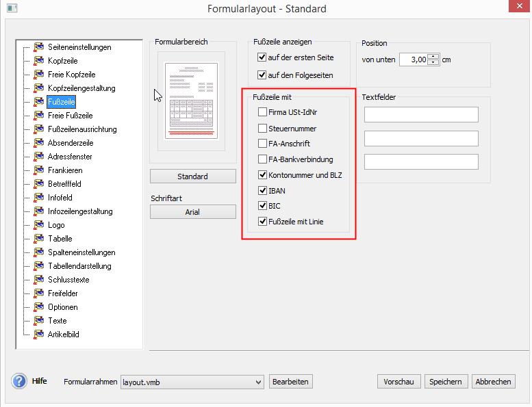The height and width of the screenshot is (407, 532).
Task: Click the second Textfelder input field
Action: (421, 138)
